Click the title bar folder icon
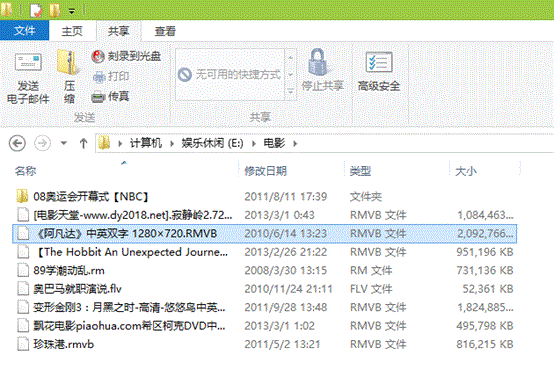 coord(6,10)
